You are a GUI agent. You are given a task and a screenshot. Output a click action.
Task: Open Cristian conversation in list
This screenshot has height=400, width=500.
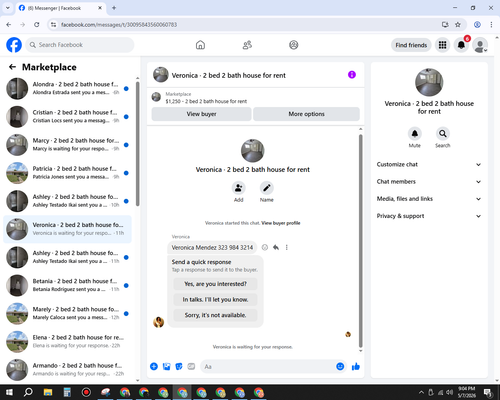tap(67, 117)
